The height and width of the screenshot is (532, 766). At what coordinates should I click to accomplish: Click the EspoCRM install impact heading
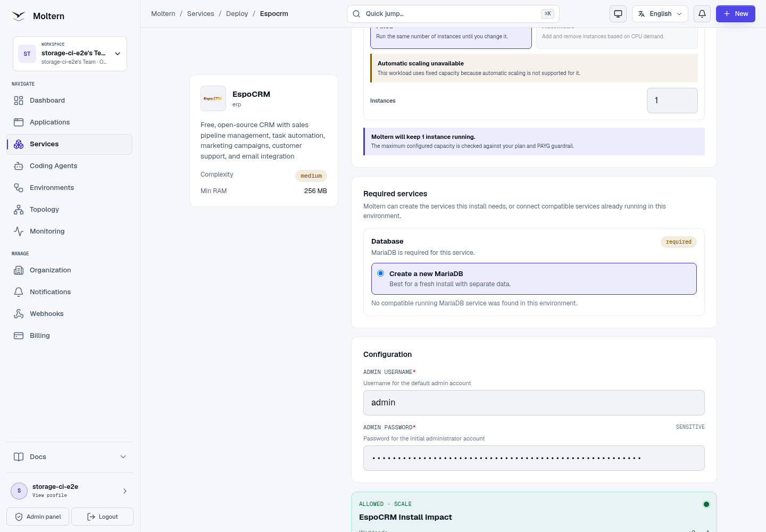(405, 517)
